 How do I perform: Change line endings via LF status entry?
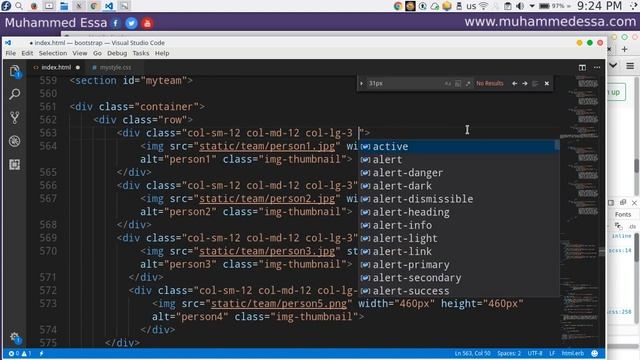click(x=552, y=353)
